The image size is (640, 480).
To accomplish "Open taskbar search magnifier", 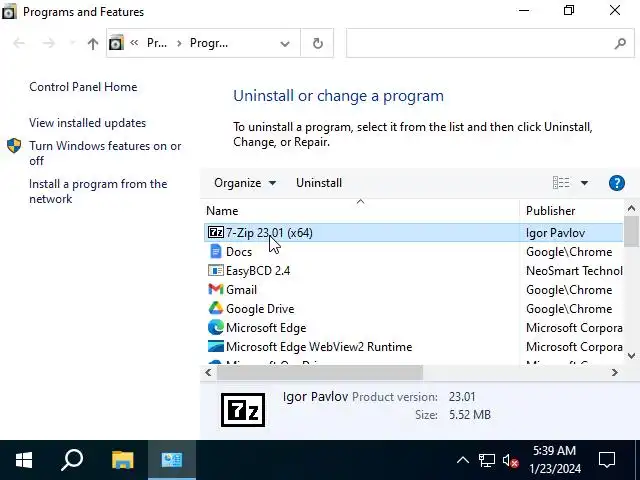I will click(72, 460).
